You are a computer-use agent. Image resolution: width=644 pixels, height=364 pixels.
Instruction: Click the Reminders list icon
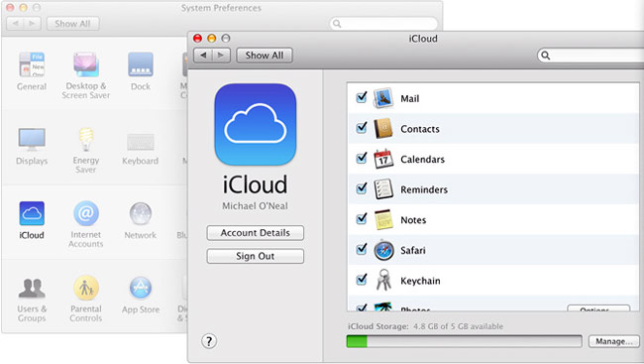[x=382, y=189]
